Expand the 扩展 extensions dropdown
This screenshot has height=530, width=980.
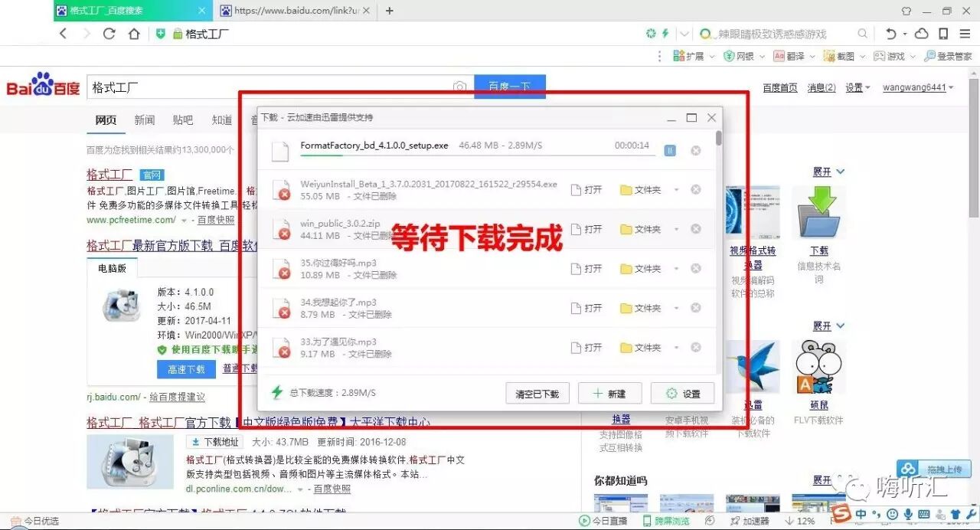coord(712,56)
